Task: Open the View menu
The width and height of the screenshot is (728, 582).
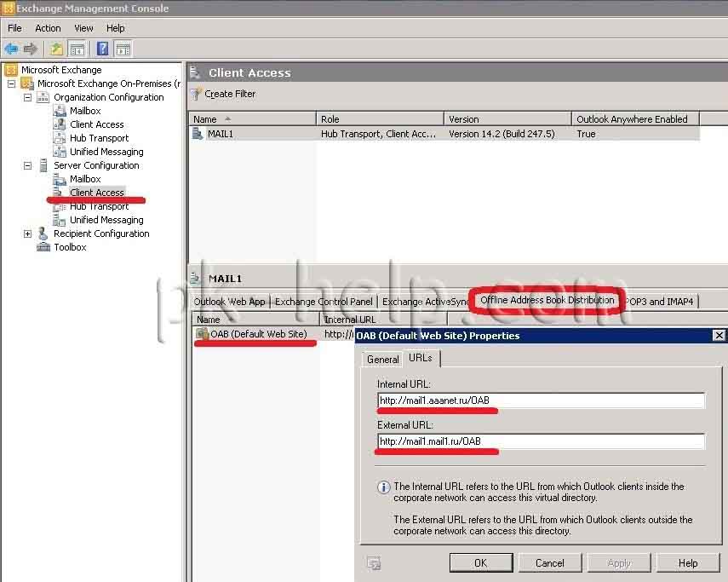Action: pos(83,28)
